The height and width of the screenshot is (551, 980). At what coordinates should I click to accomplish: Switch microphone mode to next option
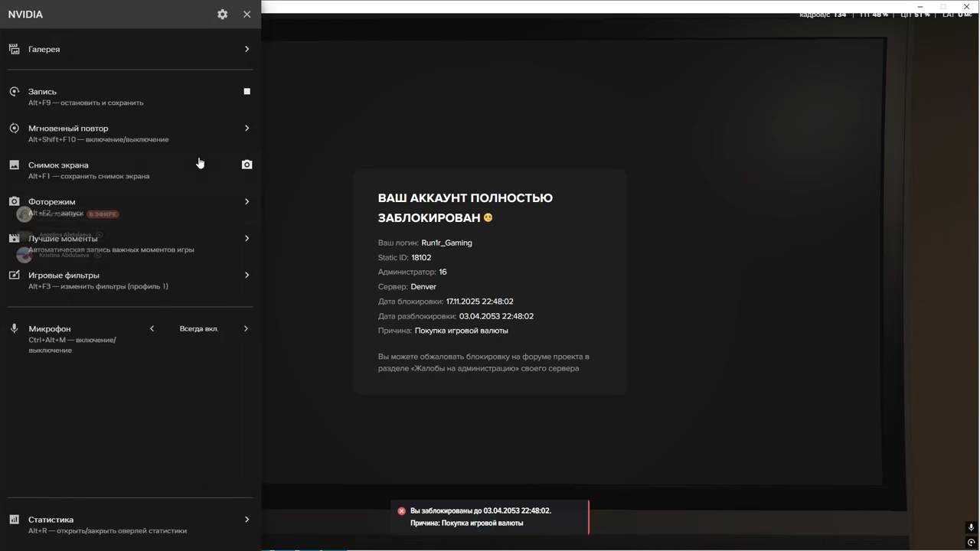coord(246,328)
